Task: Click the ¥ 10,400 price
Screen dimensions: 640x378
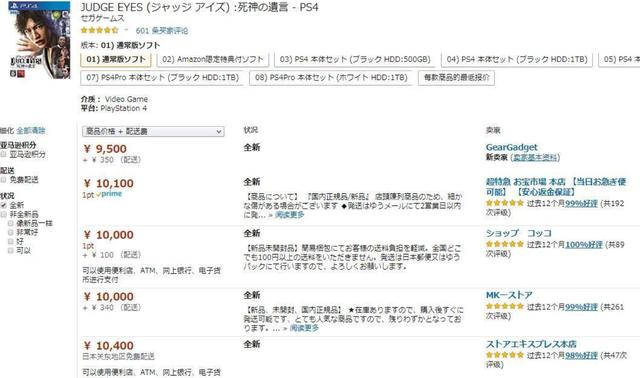Action: [x=109, y=346]
